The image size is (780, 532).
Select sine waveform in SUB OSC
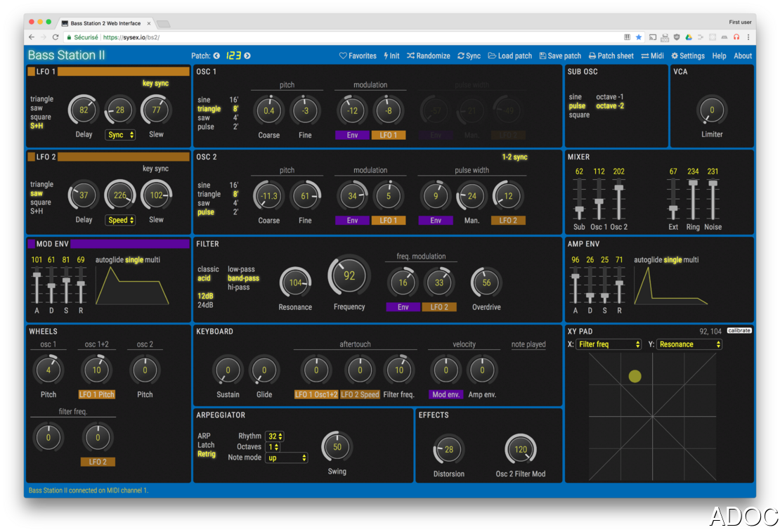[575, 96]
